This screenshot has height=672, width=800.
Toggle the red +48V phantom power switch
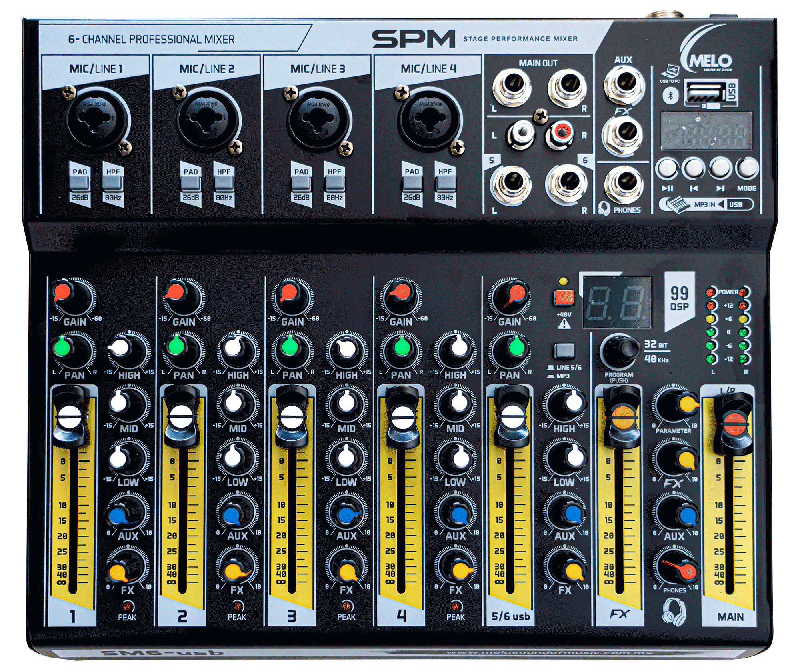coord(564,298)
